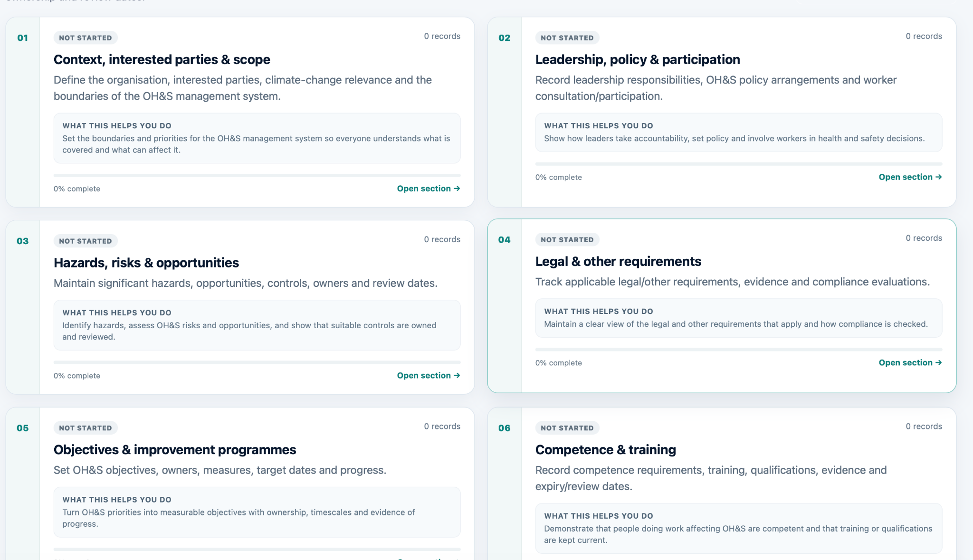This screenshot has height=560, width=973.
Task: Click '0 records' on the Hazards card
Action: (x=442, y=239)
